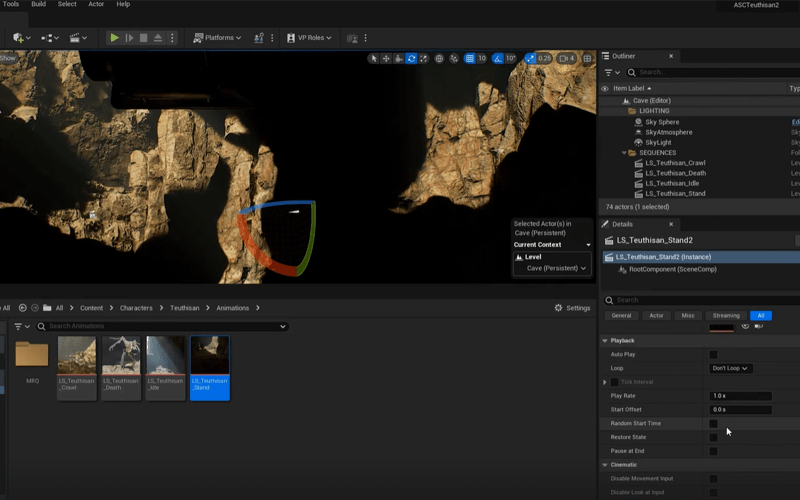Open the VP Roles dropdown
The height and width of the screenshot is (500, 800).
(x=309, y=38)
